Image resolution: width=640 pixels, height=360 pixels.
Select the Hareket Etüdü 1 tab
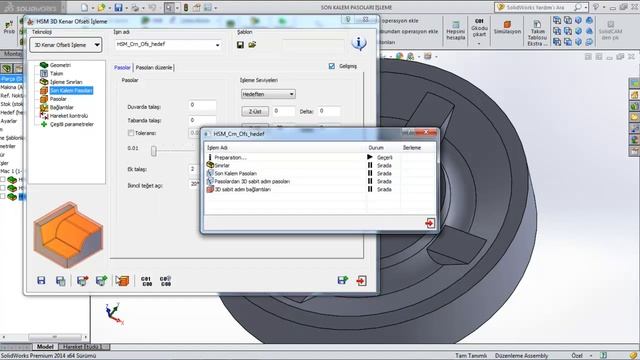(x=83, y=347)
